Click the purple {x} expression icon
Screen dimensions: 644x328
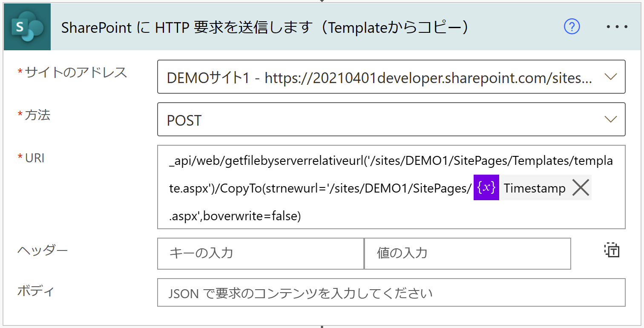click(x=486, y=187)
